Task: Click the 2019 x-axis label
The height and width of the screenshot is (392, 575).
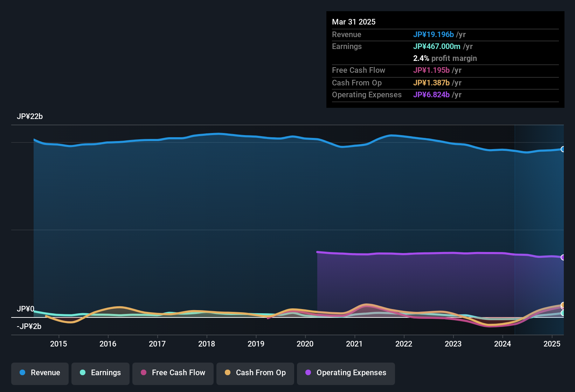Action: [256, 344]
